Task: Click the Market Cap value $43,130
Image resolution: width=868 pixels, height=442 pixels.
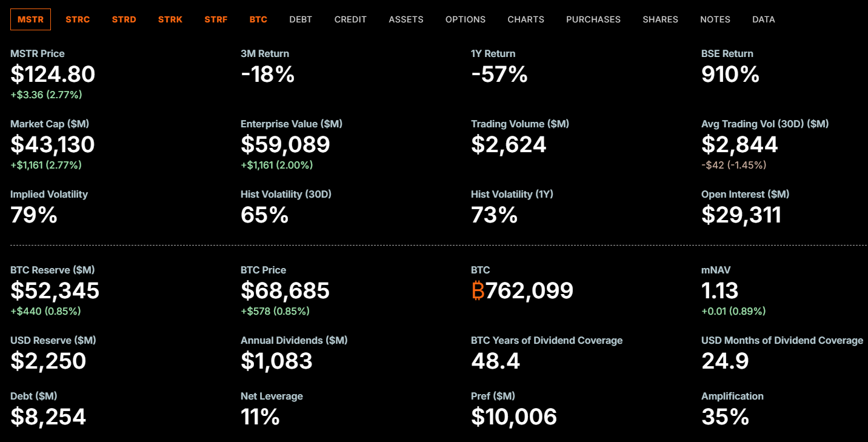Action: (53, 145)
